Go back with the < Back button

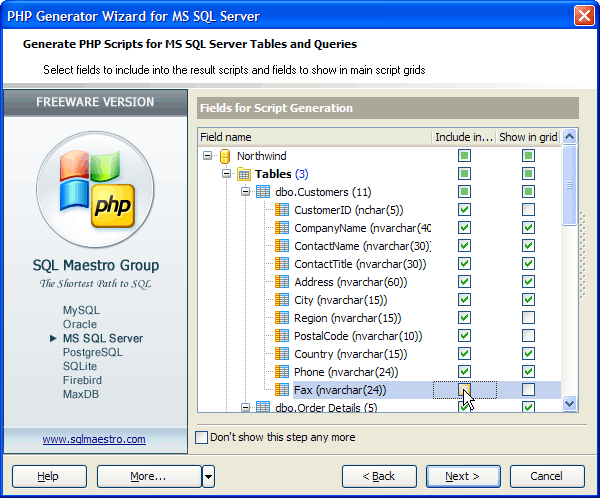coord(379,477)
